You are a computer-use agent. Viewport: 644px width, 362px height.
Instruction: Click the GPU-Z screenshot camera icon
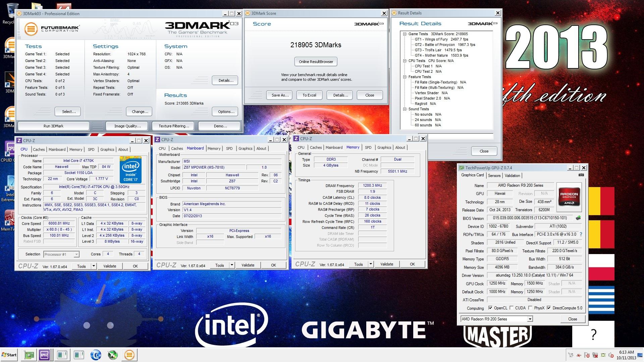(581, 175)
